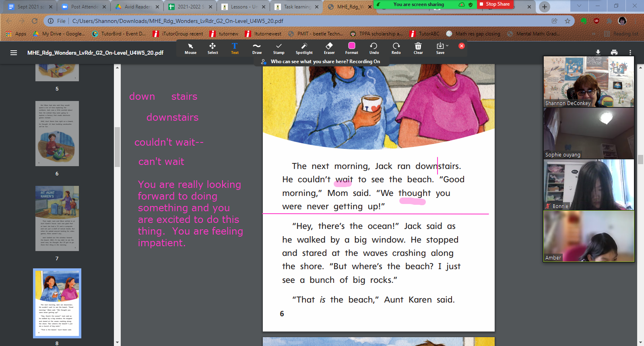Viewport: 644px width, 346px height.
Task: Open Format color options
Action: click(351, 48)
